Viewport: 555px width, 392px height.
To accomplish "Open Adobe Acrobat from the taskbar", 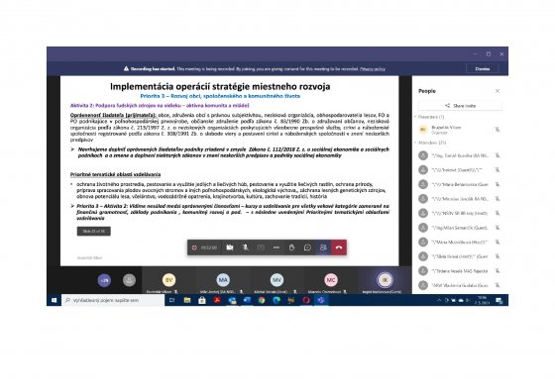I will (217, 300).
